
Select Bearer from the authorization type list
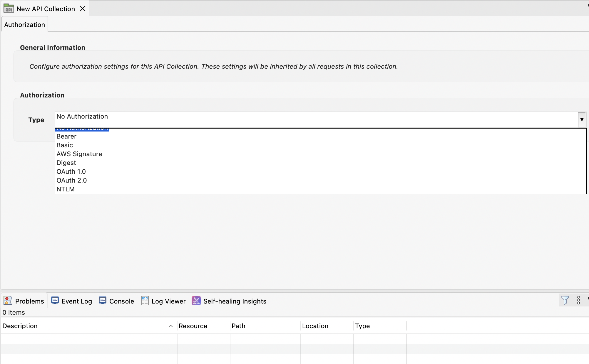[x=66, y=136]
